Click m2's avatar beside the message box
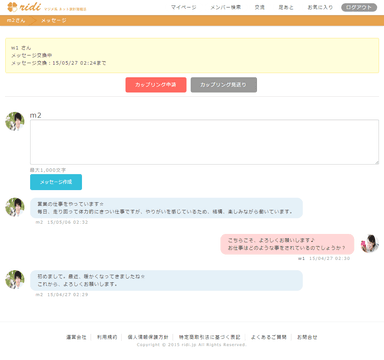Screen dimensions: 384x360 (15, 121)
